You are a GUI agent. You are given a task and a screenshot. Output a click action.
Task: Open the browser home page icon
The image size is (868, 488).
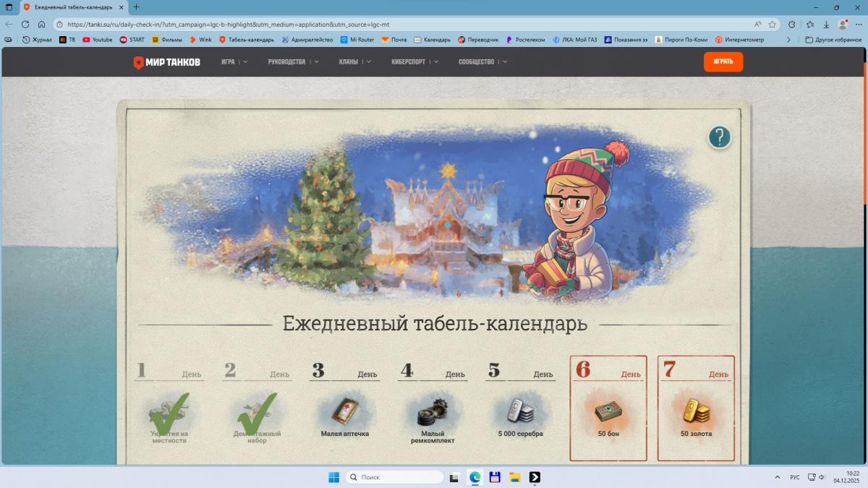coord(42,24)
